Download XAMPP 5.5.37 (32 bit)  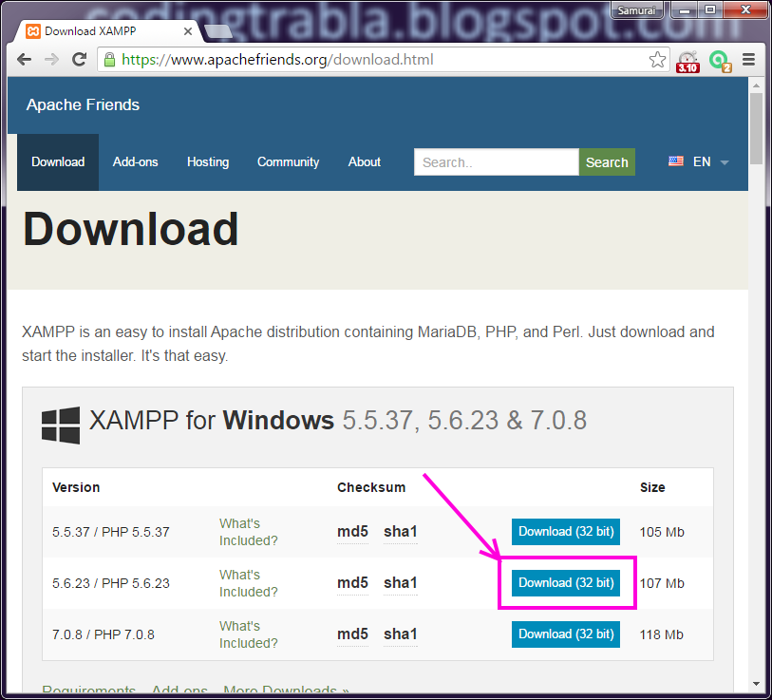[x=566, y=532]
